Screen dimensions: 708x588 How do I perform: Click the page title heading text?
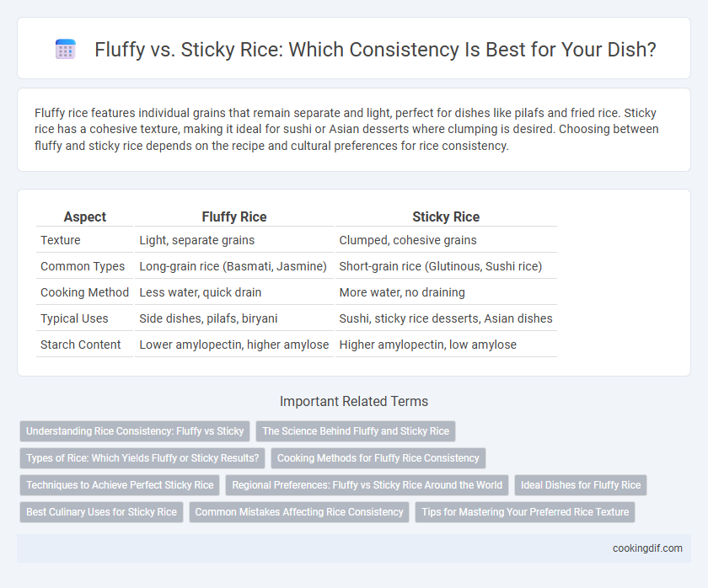click(x=375, y=49)
